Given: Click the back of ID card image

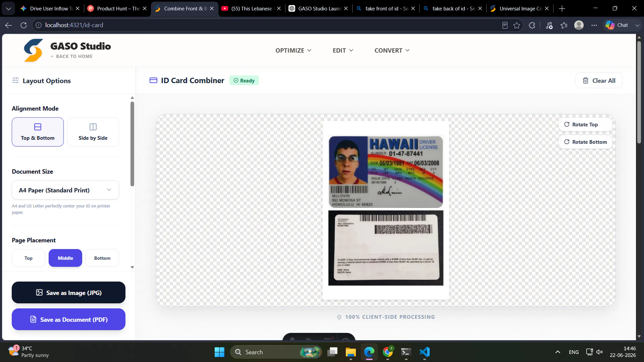Looking at the screenshot, I should coord(386,248).
